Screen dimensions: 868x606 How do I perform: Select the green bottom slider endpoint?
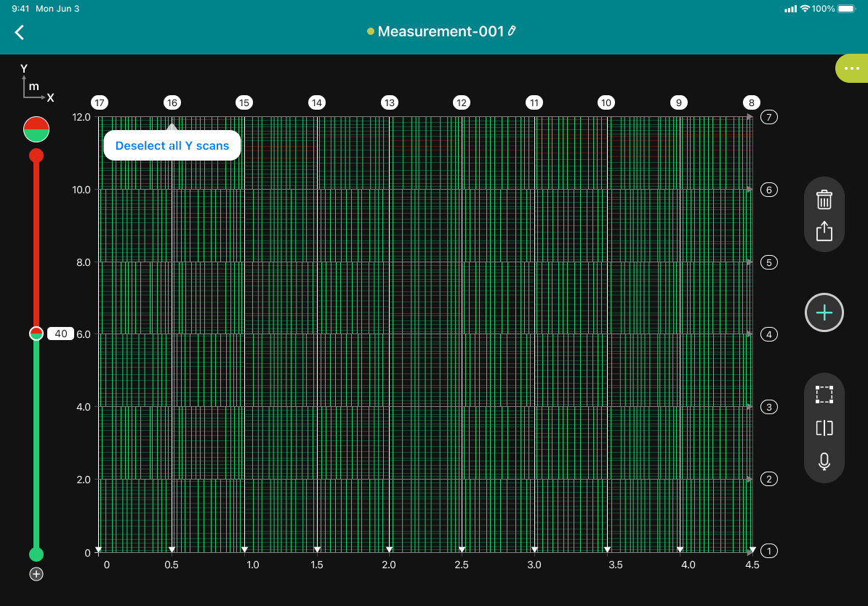point(36,554)
